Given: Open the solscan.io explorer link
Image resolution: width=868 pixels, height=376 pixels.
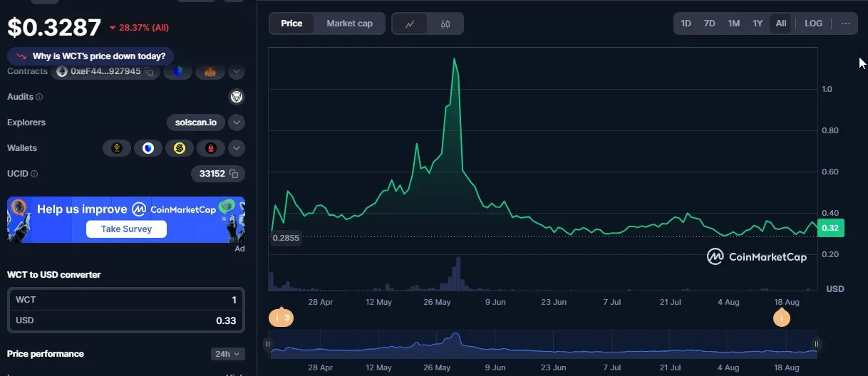Looking at the screenshot, I should [196, 122].
